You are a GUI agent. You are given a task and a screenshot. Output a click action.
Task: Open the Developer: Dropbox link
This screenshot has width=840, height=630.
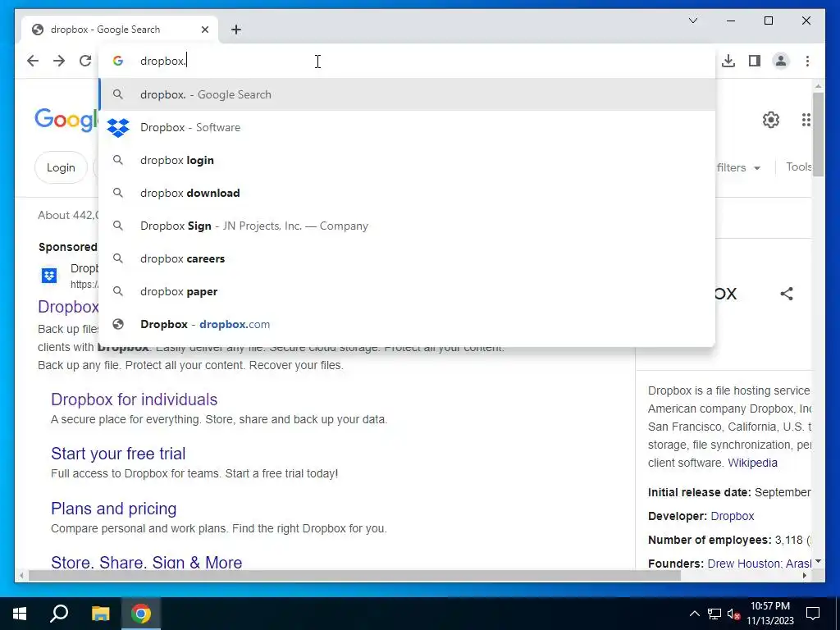coord(732,517)
